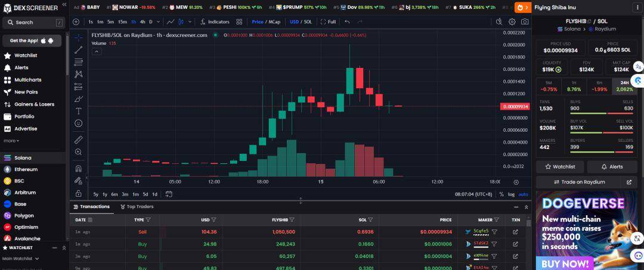Add symbol to compare with plus icon

[x=76, y=21]
